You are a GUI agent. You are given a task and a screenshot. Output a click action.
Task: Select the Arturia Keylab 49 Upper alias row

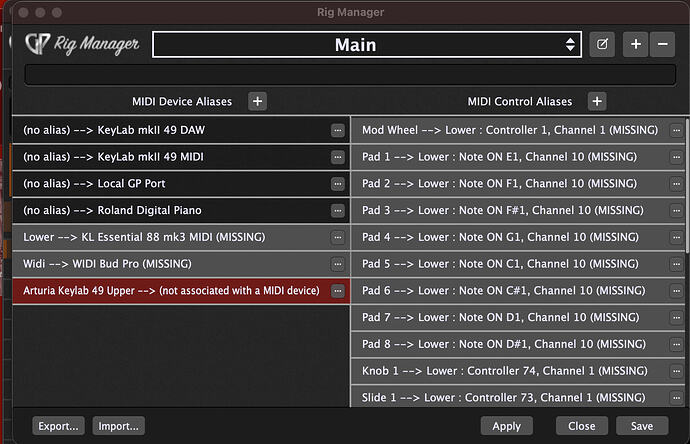click(x=181, y=291)
